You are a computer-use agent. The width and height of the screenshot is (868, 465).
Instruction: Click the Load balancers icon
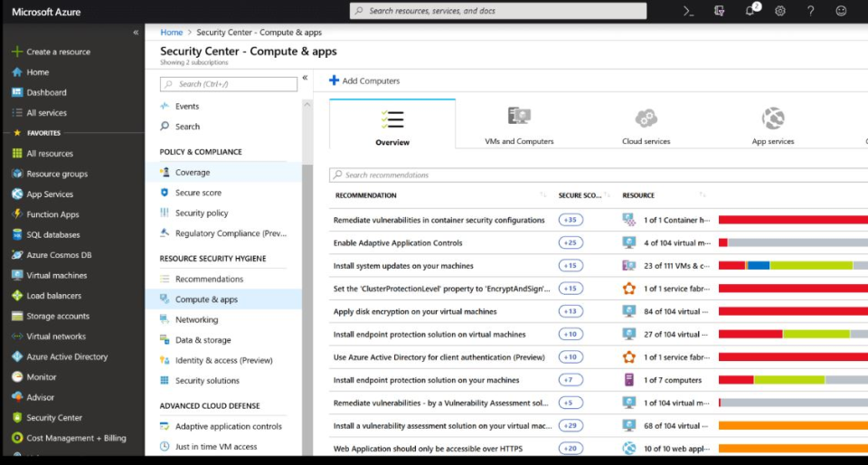tap(17, 296)
